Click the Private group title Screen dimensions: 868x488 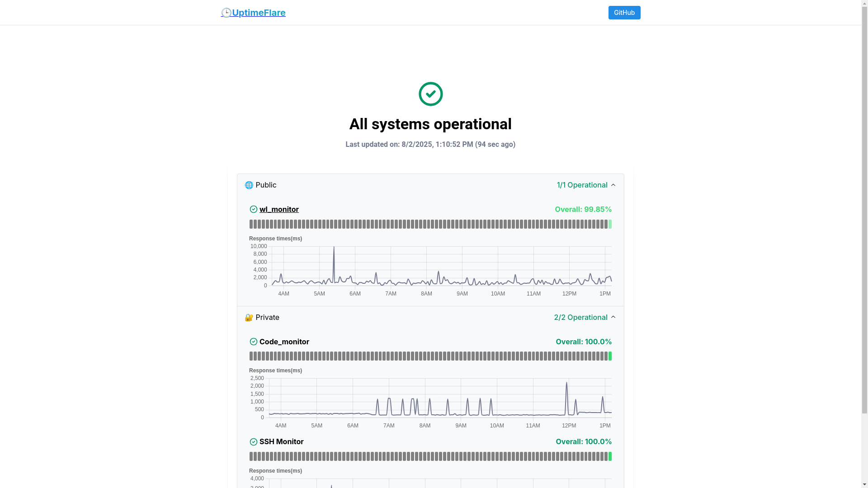point(267,317)
